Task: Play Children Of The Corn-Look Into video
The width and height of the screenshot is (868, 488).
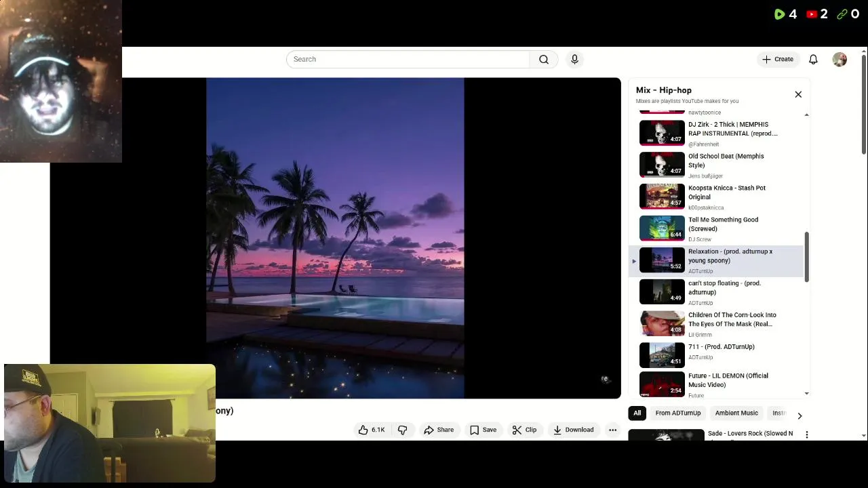Action: pos(717,324)
